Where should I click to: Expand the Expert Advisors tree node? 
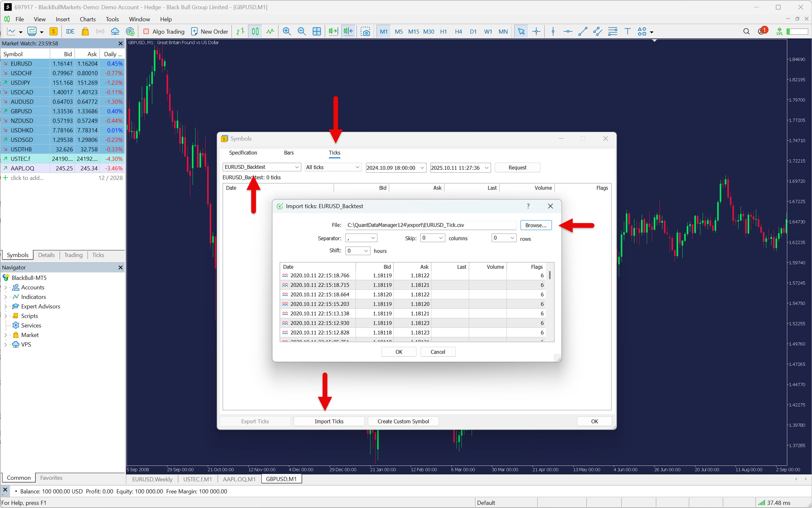pyautogui.click(x=5, y=307)
